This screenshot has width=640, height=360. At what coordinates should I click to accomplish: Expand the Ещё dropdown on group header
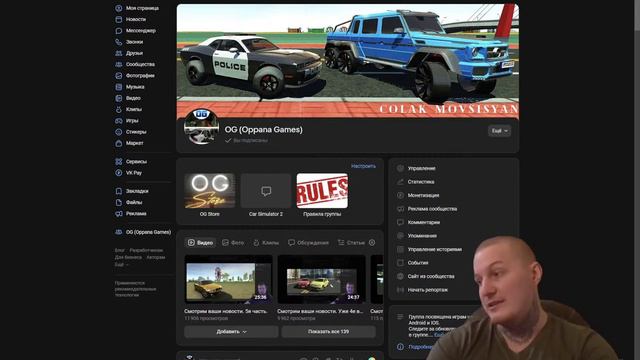(500, 131)
